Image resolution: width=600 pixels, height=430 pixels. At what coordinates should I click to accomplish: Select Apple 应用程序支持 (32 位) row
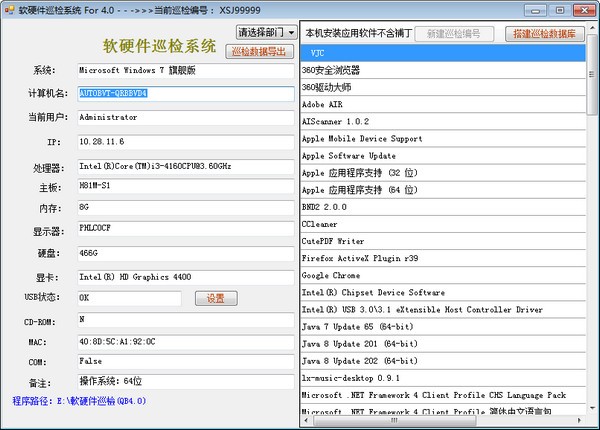coord(443,173)
